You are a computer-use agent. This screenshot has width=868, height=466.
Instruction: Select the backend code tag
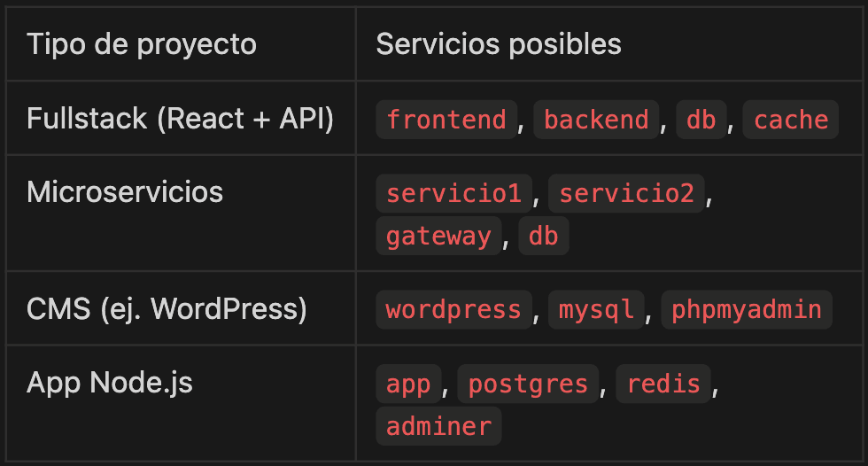coord(596,120)
